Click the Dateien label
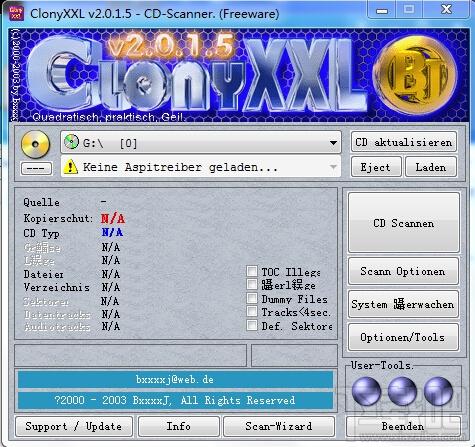 [43, 274]
